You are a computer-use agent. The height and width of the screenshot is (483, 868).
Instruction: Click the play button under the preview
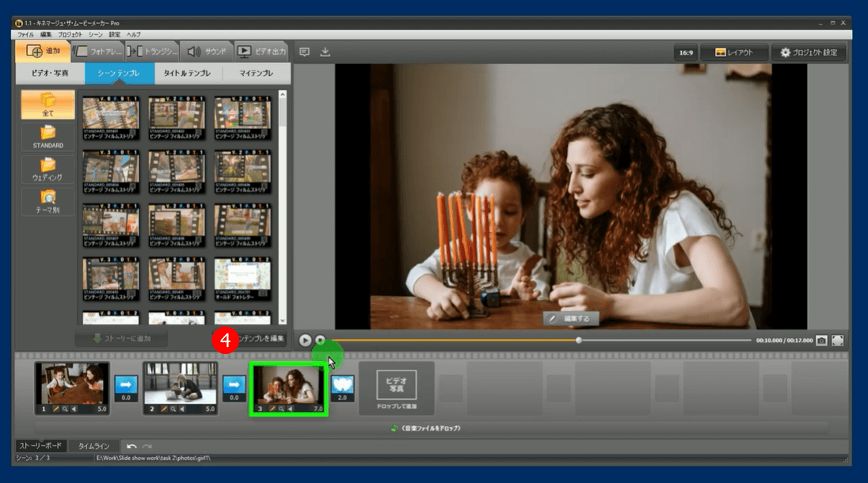(305, 340)
